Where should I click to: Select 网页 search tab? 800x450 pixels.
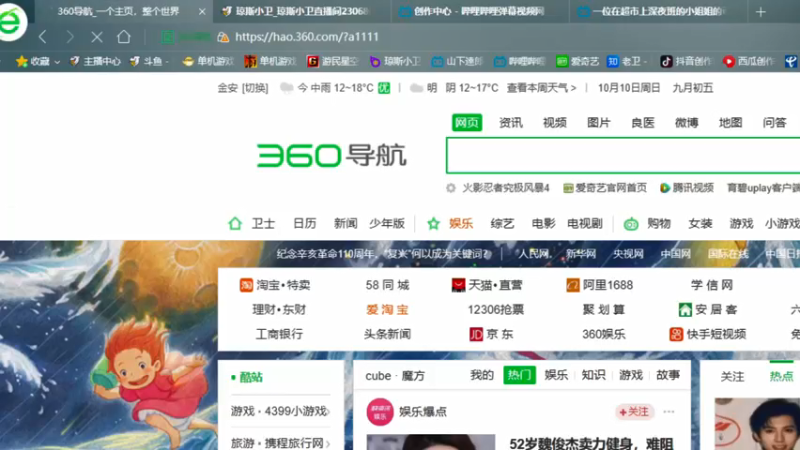tap(467, 122)
